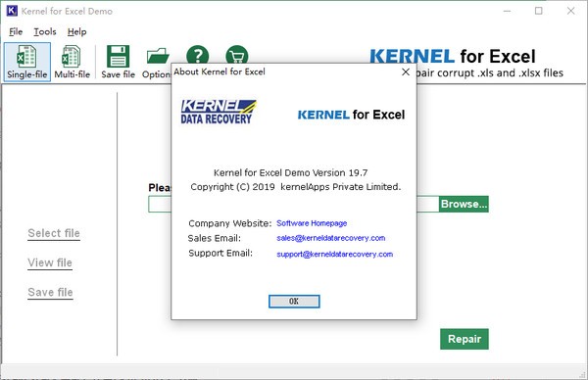This screenshot has width=588, height=380.
Task: Click OK in the About dialog
Action: coord(294,302)
